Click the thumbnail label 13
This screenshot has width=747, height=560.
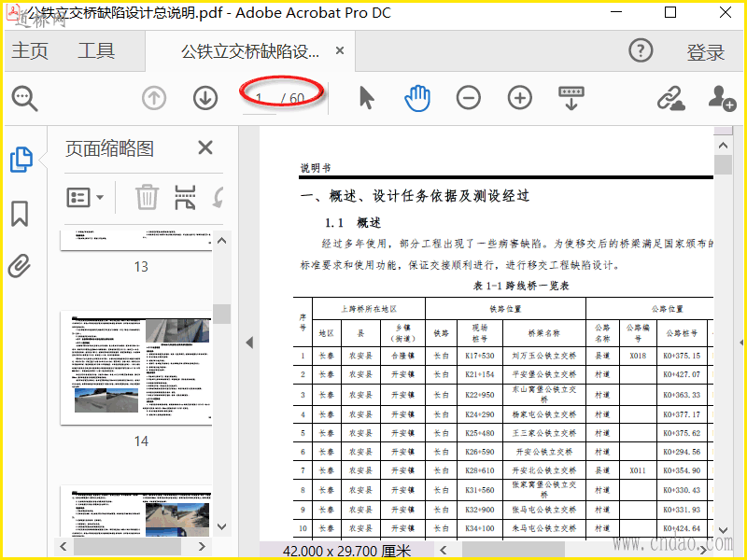pyautogui.click(x=141, y=267)
